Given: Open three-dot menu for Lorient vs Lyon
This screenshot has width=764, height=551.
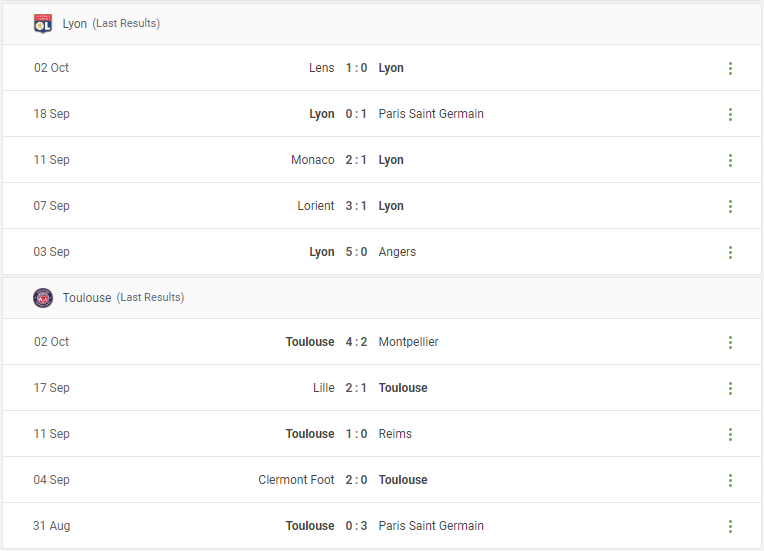Looking at the screenshot, I should click(730, 207).
